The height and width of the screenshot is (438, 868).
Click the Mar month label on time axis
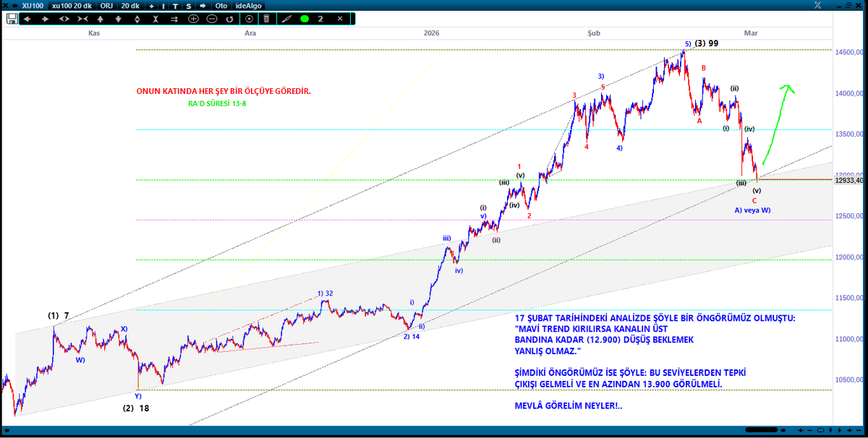click(x=751, y=33)
